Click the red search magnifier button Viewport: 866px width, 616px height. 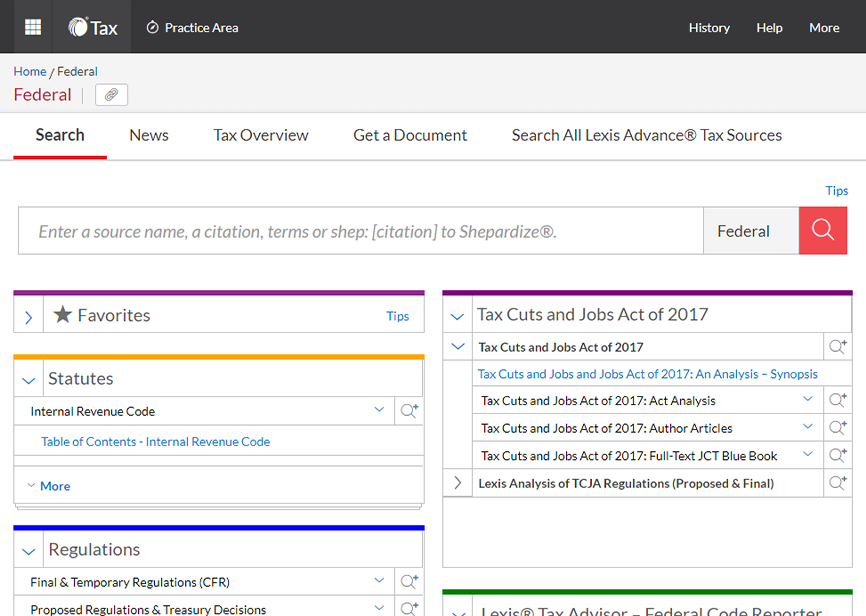pyautogui.click(x=822, y=231)
